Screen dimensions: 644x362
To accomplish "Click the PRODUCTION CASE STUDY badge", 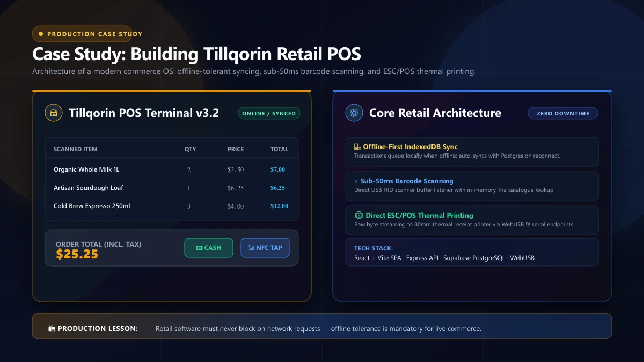I will point(82,34).
